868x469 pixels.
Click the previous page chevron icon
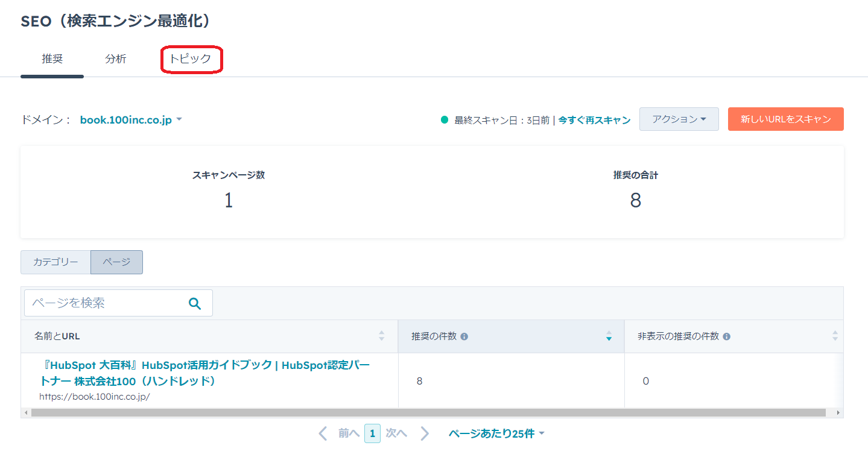323,433
